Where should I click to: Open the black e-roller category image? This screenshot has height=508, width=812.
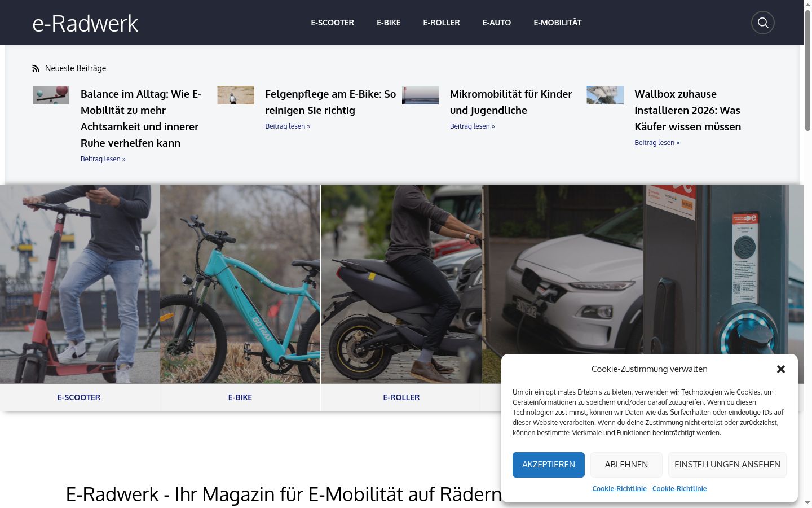(x=401, y=284)
